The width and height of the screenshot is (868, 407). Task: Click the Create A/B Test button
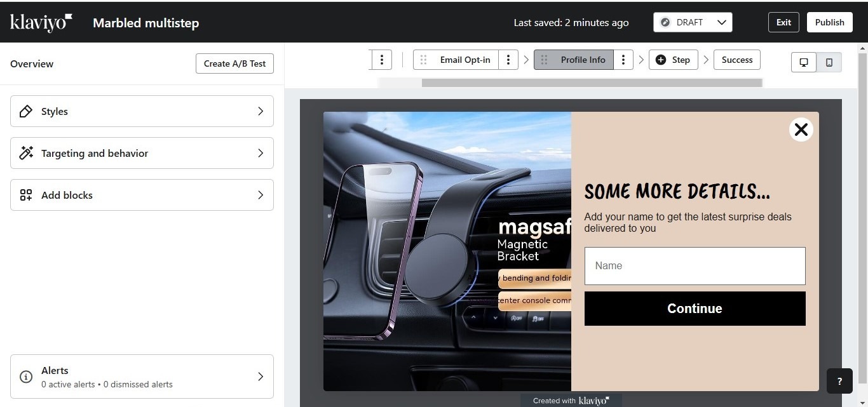[x=234, y=63]
